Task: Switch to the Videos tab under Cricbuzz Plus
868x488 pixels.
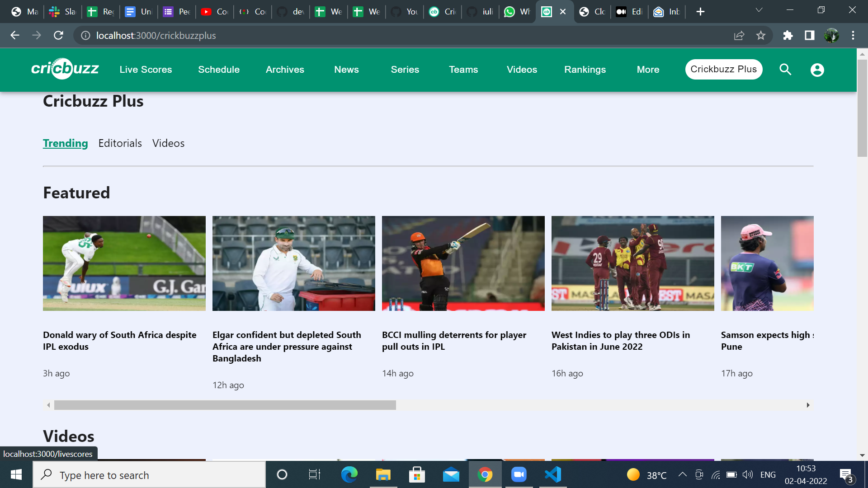Action: pyautogui.click(x=168, y=143)
